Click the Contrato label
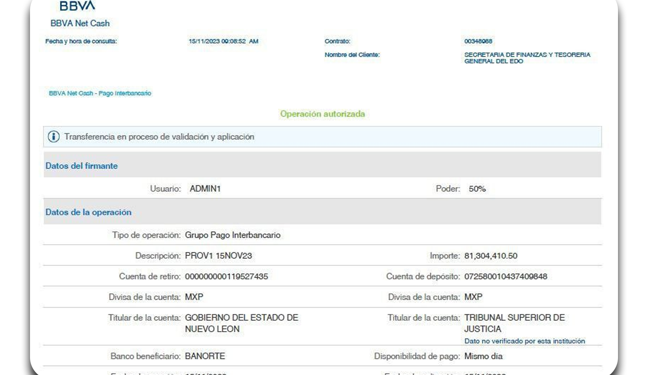The width and height of the screenshot is (652, 375). click(x=337, y=41)
